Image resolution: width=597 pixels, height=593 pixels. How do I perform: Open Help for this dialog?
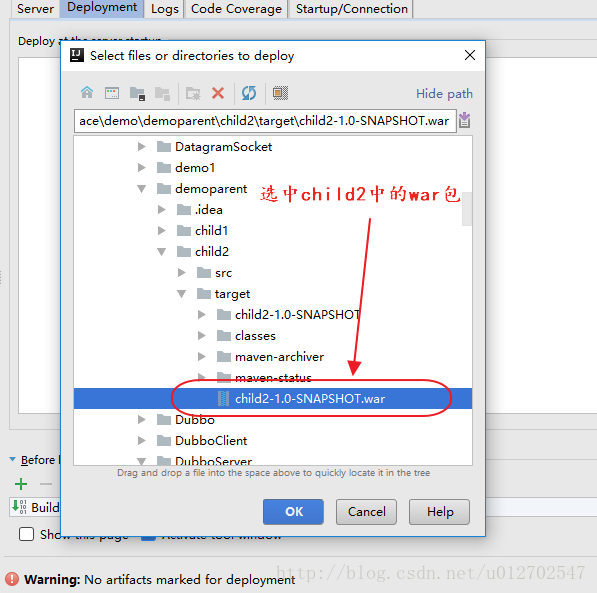pyautogui.click(x=439, y=511)
